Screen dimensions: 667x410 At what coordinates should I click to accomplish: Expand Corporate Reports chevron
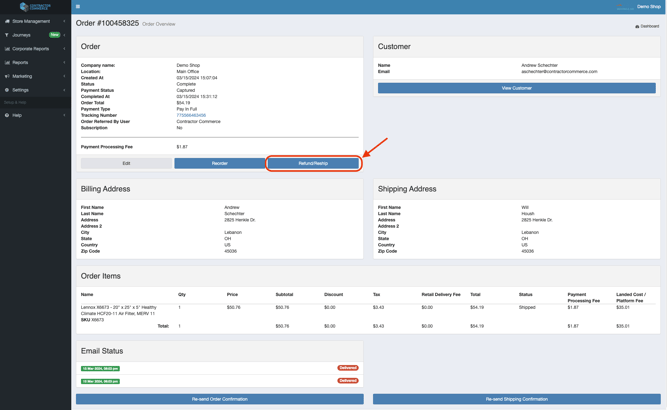[64, 49]
